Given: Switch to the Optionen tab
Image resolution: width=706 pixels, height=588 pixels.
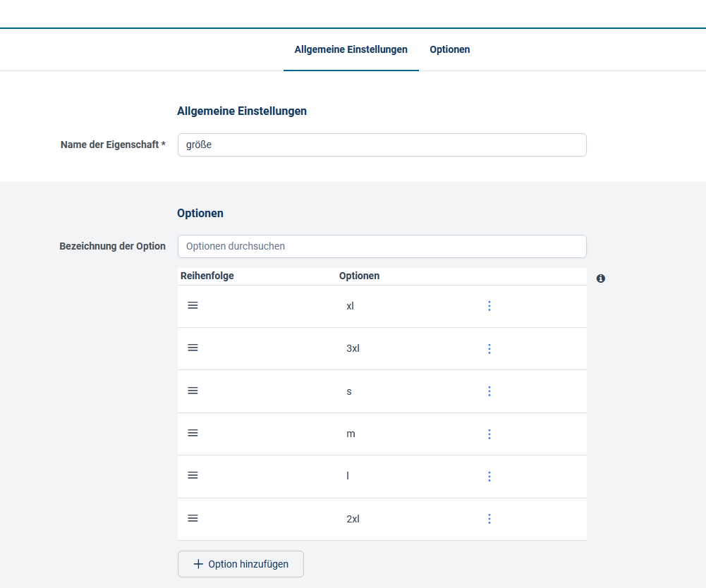Looking at the screenshot, I should click(450, 49).
